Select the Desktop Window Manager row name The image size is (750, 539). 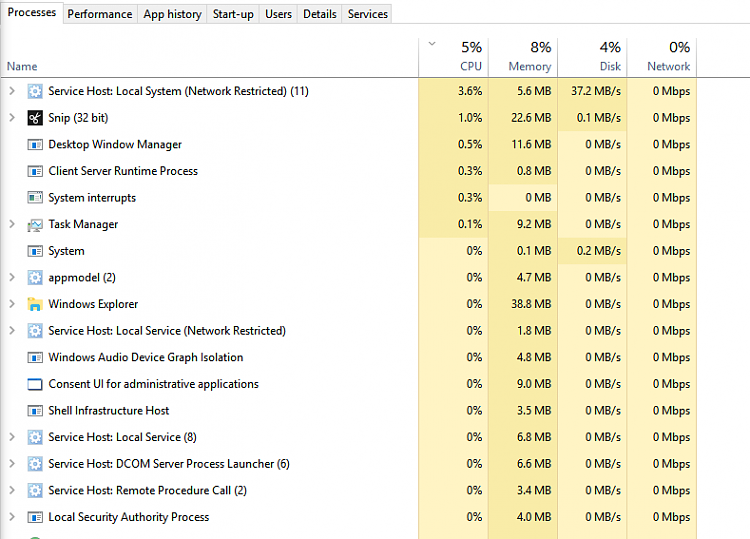(115, 144)
